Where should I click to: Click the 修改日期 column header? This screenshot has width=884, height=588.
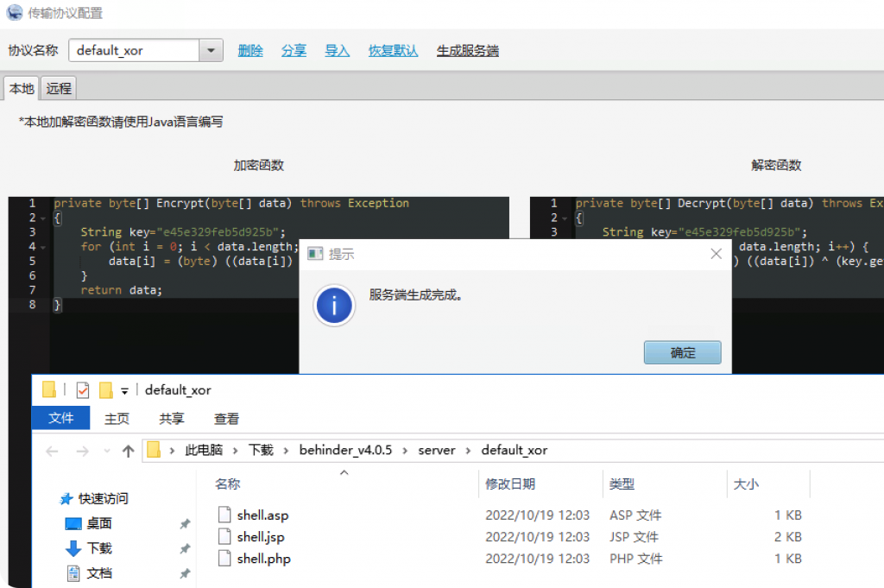click(x=509, y=484)
